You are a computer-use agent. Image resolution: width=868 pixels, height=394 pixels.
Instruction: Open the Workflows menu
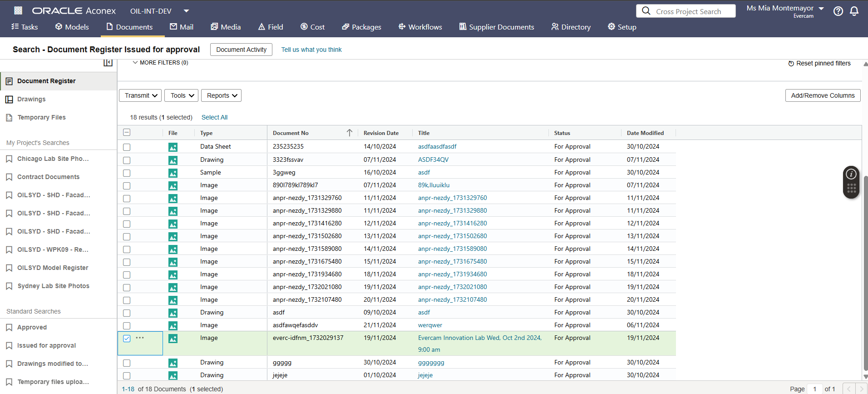coord(420,27)
